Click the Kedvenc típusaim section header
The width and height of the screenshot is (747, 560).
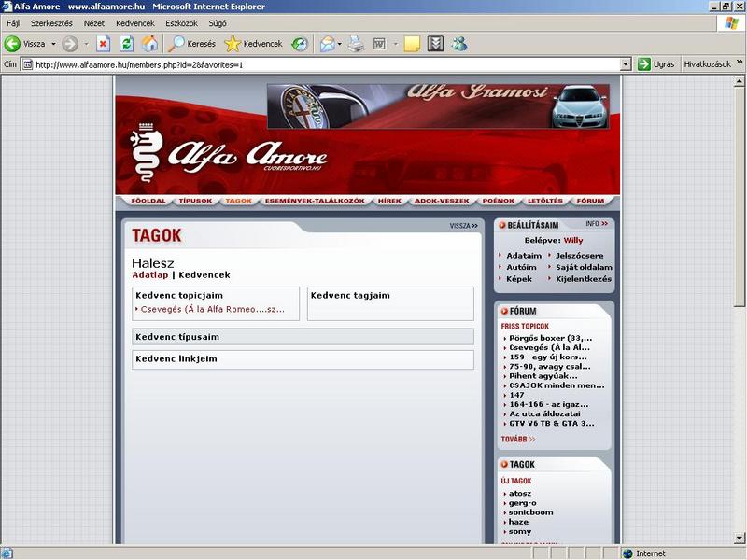click(303, 337)
